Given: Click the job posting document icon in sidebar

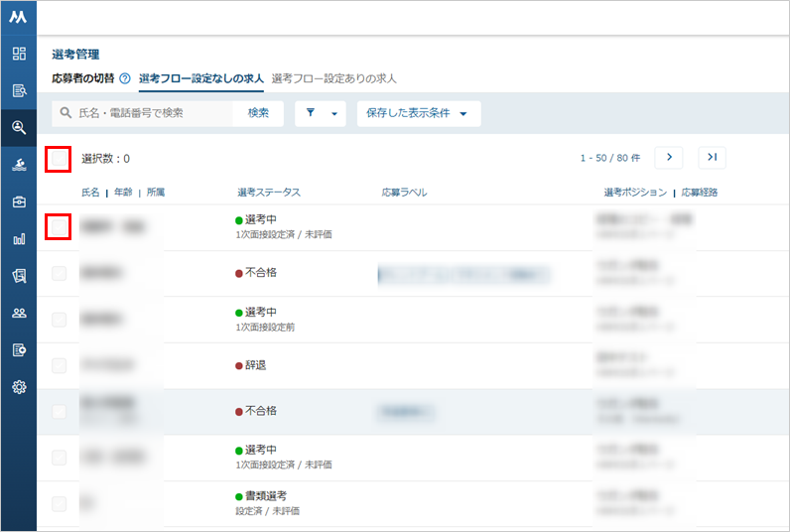Looking at the screenshot, I should pos(19,90).
